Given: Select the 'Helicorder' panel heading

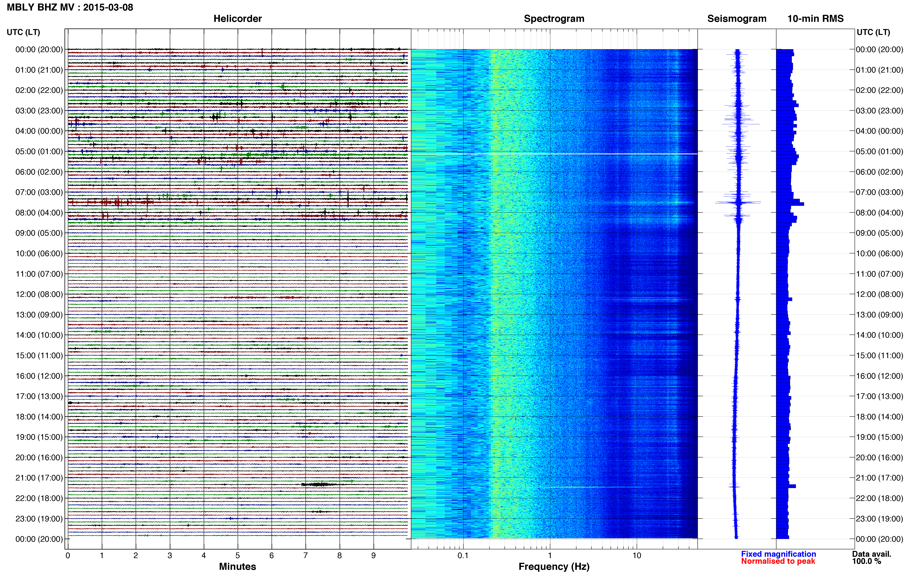Looking at the screenshot, I should click(238, 19).
